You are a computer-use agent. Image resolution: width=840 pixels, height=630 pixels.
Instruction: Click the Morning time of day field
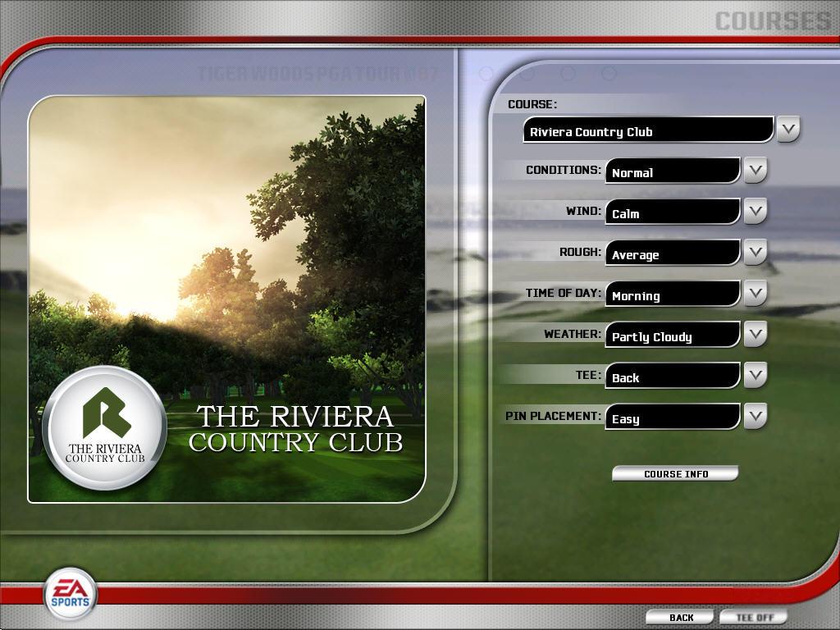tap(673, 294)
